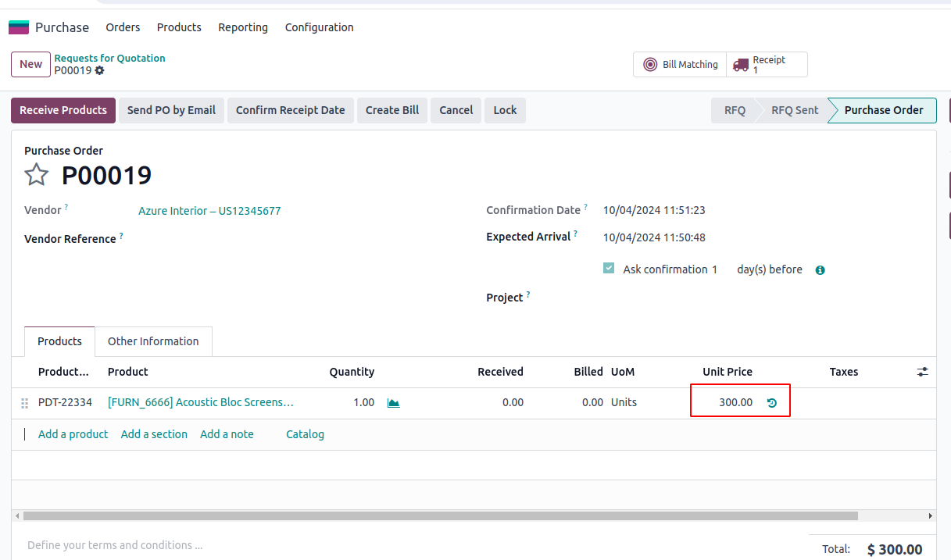Click the Taxes column header
951x560 pixels.
coord(844,372)
